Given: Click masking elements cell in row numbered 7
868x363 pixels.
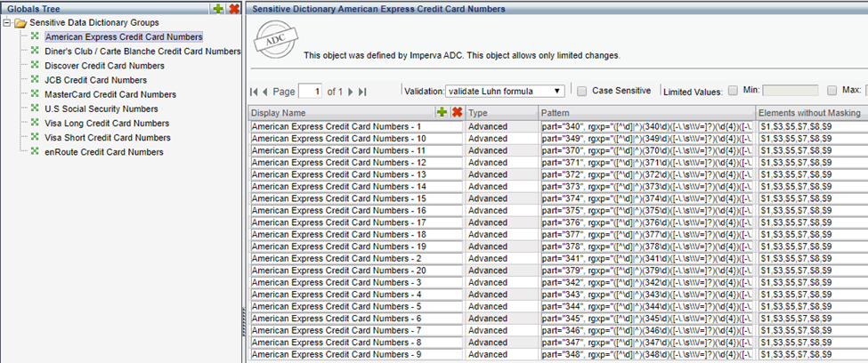Looking at the screenshot, I should click(x=812, y=330).
